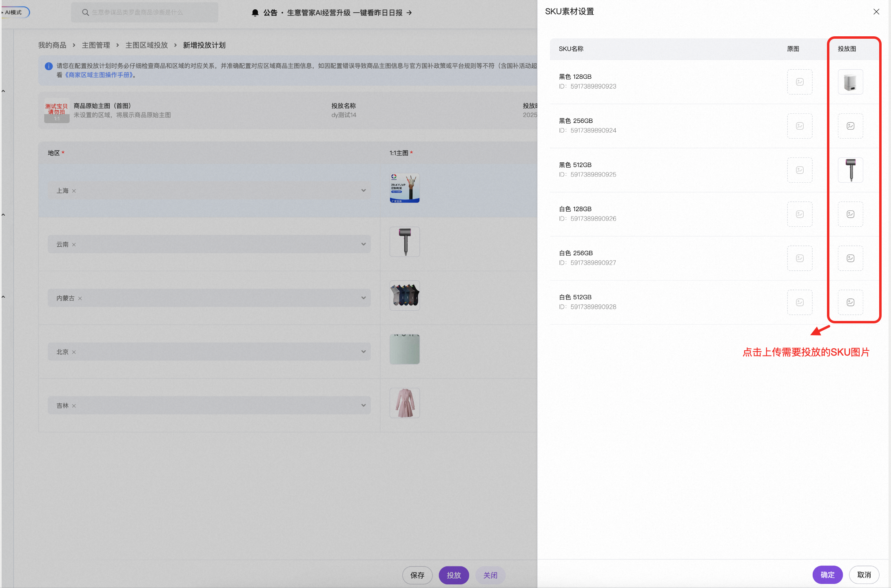
Task: Open the 商家区域主图操作手册 link
Action: click(x=99, y=75)
